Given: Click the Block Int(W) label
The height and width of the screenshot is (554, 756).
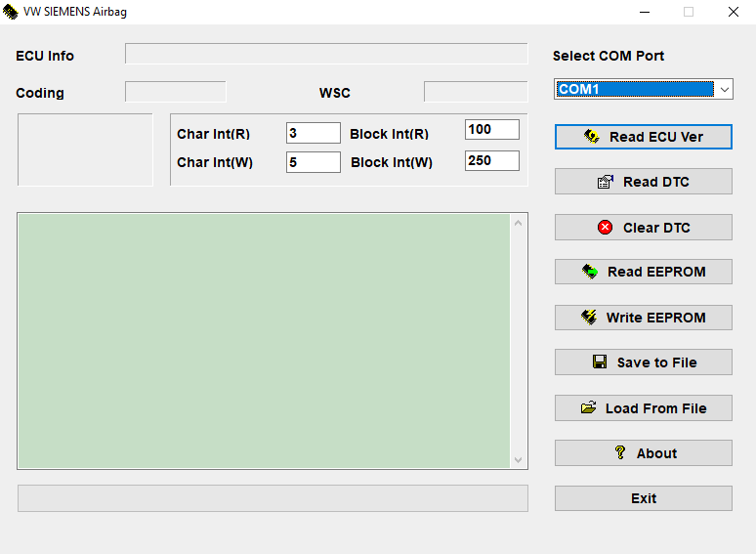Looking at the screenshot, I should point(392,162).
